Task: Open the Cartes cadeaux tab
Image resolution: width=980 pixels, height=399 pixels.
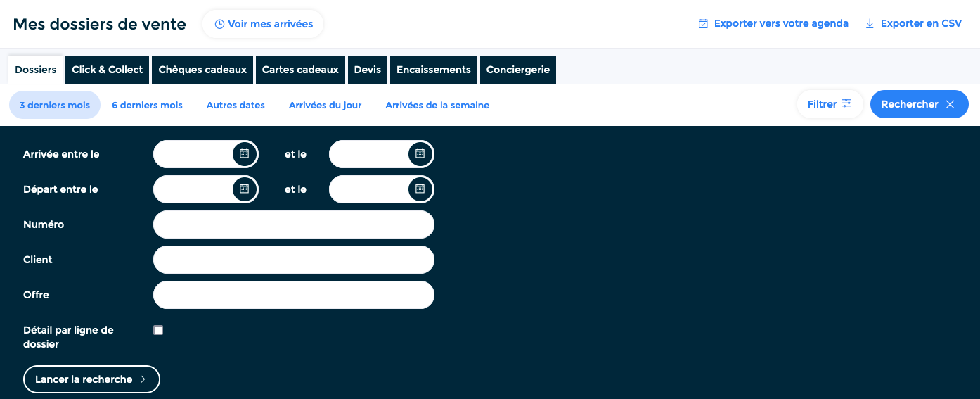Action: pyautogui.click(x=300, y=70)
